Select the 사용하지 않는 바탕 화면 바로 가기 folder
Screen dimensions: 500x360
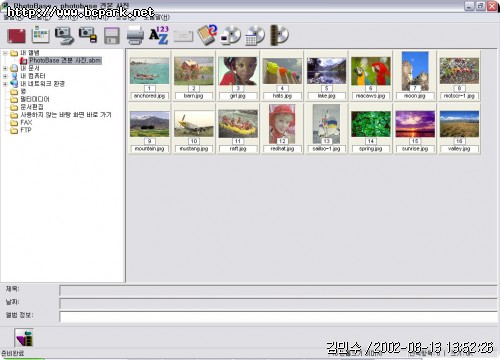pyautogui.click(x=66, y=115)
